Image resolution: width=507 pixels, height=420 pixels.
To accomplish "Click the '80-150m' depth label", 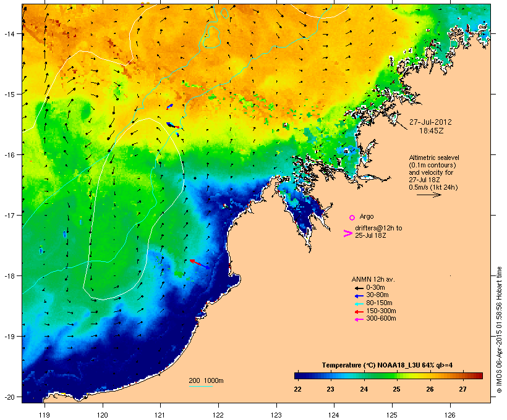I will point(379,303).
